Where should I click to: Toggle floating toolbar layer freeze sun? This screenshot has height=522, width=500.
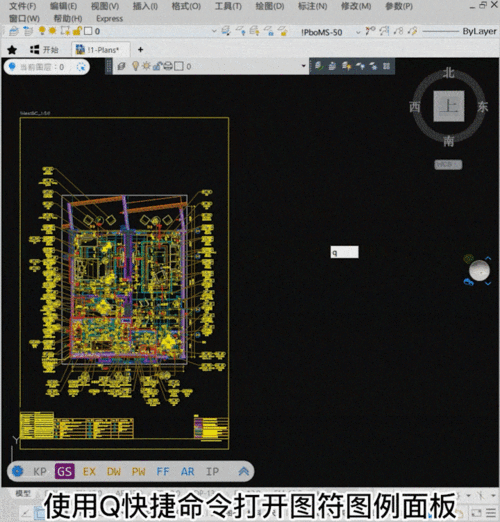point(146,66)
